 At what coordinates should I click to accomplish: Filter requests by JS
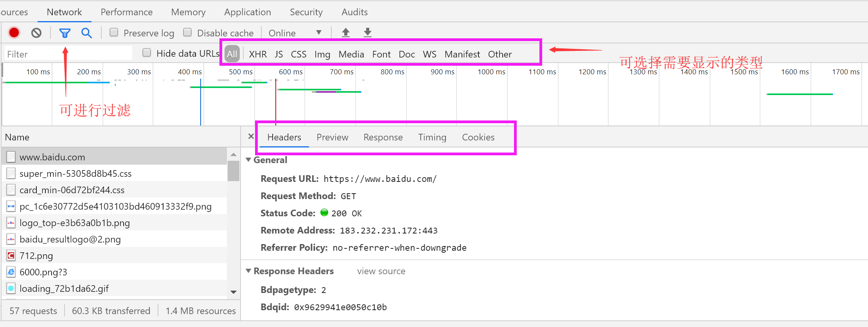tap(279, 54)
